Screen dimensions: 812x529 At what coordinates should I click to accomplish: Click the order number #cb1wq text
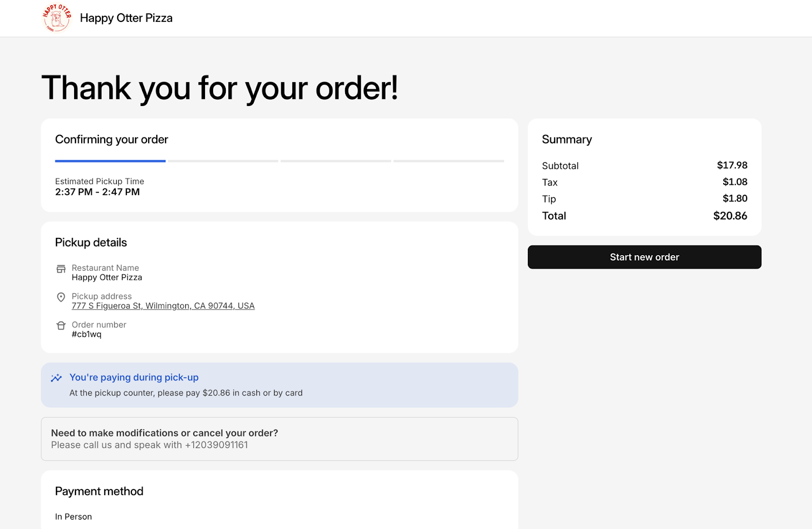(x=86, y=334)
